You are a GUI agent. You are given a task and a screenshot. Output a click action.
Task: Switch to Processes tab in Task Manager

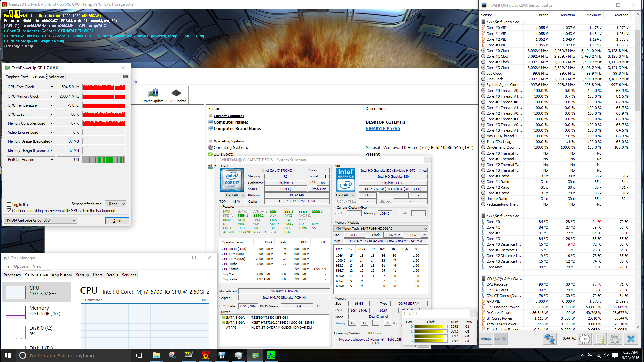12,275
